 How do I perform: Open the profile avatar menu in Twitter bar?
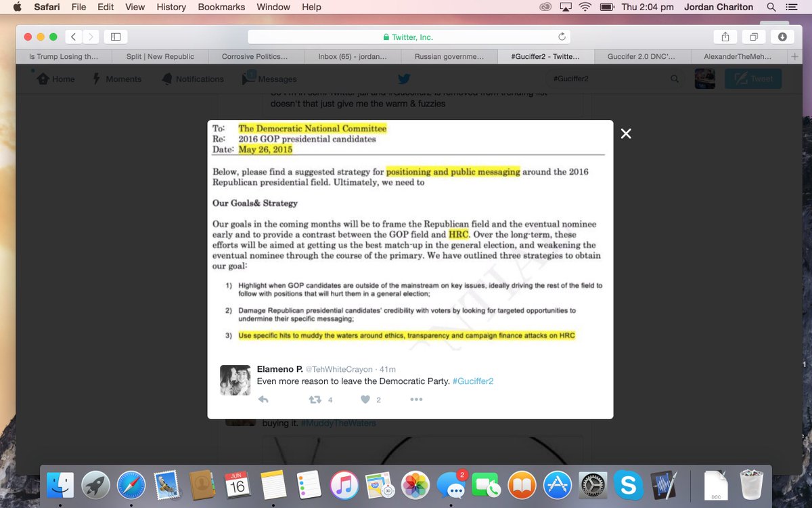coord(704,79)
